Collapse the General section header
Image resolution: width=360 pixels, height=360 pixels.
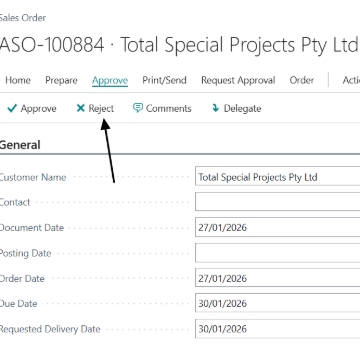[20, 145]
